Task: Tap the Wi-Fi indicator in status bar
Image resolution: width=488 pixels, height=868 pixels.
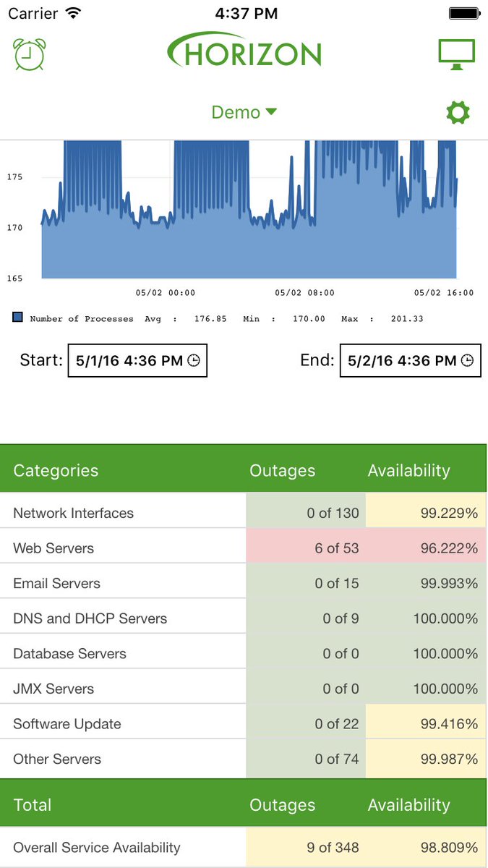Action: click(73, 13)
